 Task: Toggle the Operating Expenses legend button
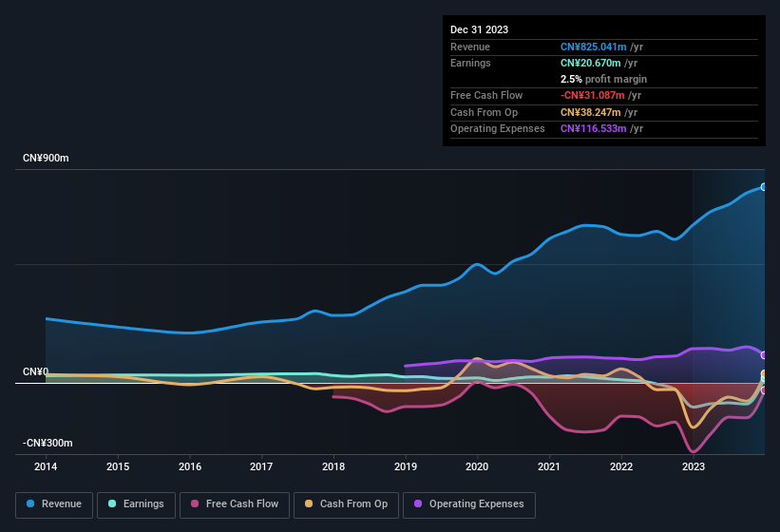click(469, 504)
